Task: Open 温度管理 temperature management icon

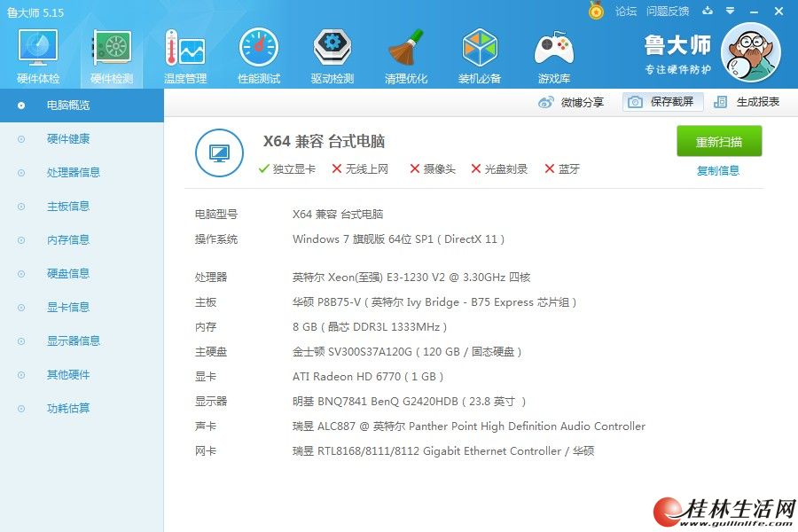Action: [x=185, y=56]
